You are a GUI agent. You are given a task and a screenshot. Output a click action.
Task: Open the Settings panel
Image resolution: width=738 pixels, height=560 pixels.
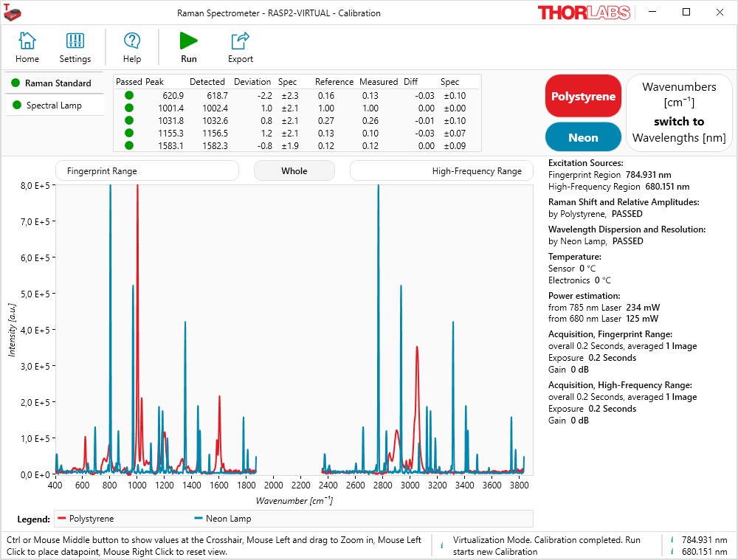pyautogui.click(x=75, y=47)
